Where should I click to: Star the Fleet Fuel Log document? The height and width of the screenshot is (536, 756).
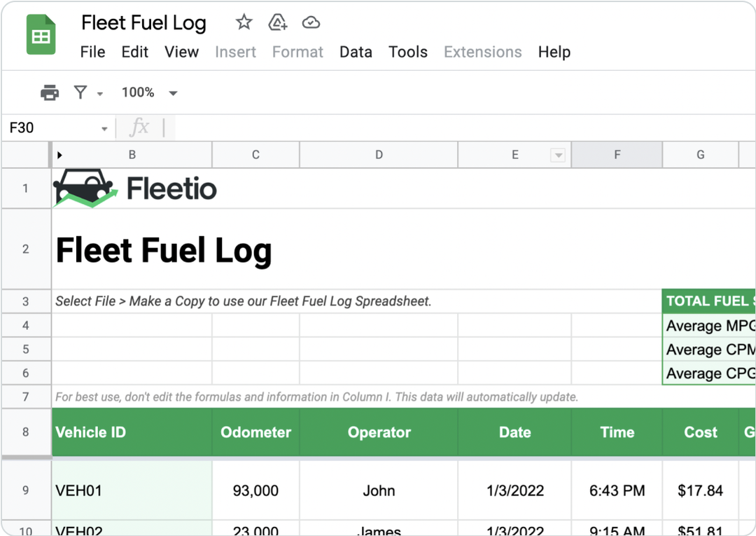pyautogui.click(x=244, y=22)
